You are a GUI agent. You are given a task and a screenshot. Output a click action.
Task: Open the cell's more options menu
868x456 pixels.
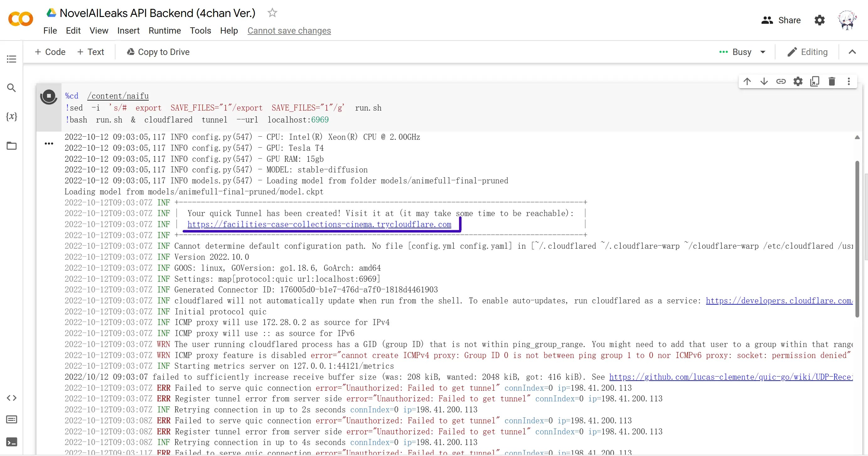[x=849, y=82]
